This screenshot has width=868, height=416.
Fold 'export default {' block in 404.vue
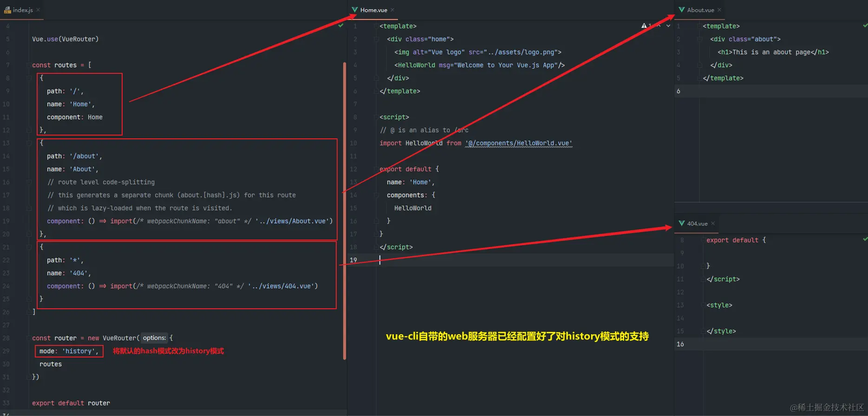click(x=703, y=240)
